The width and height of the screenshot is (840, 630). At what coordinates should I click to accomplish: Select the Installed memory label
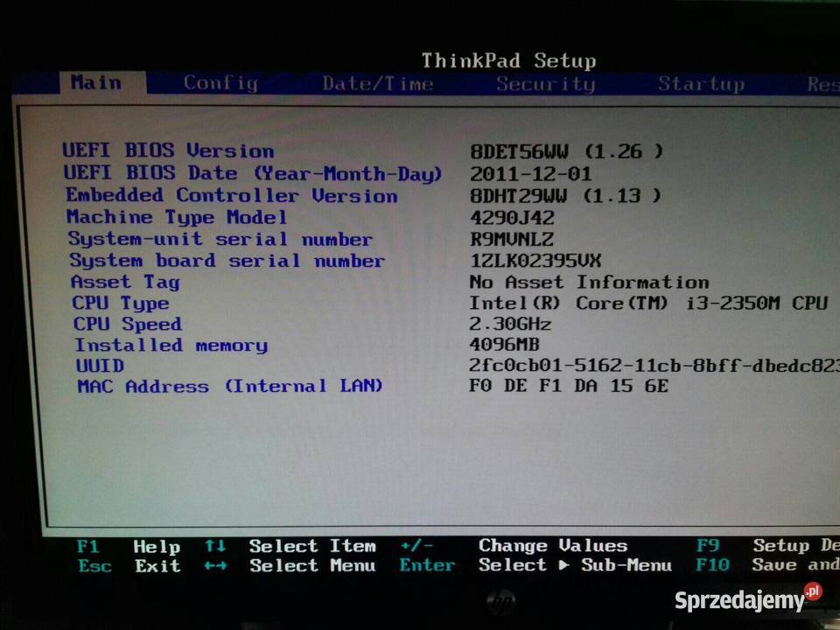[x=171, y=346]
